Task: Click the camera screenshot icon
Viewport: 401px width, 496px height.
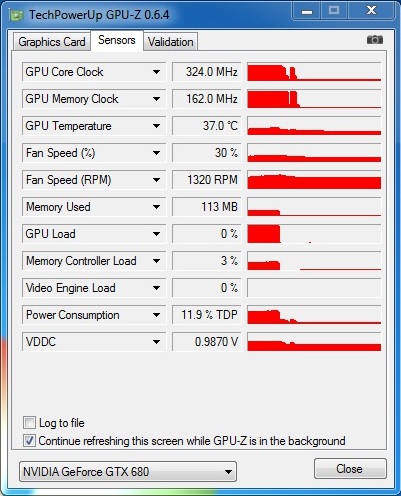Action: [375, 40]
